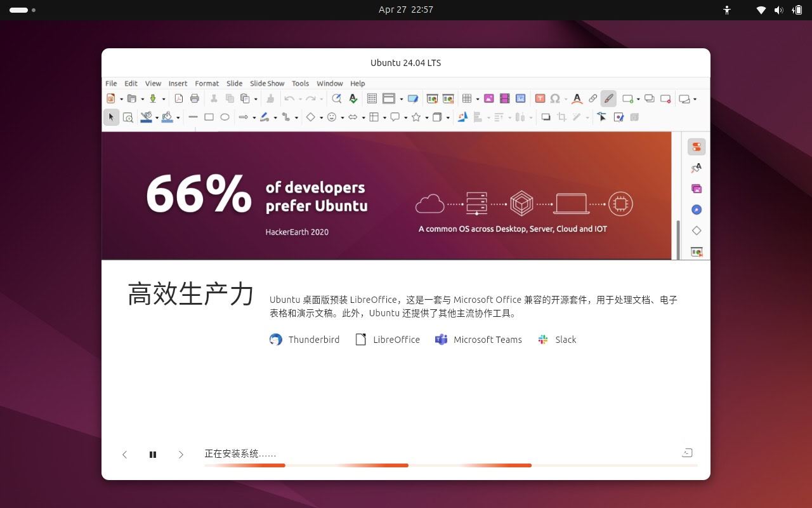Toggle shadow on the selected object

pyautogui.click(x=546, y=117)
